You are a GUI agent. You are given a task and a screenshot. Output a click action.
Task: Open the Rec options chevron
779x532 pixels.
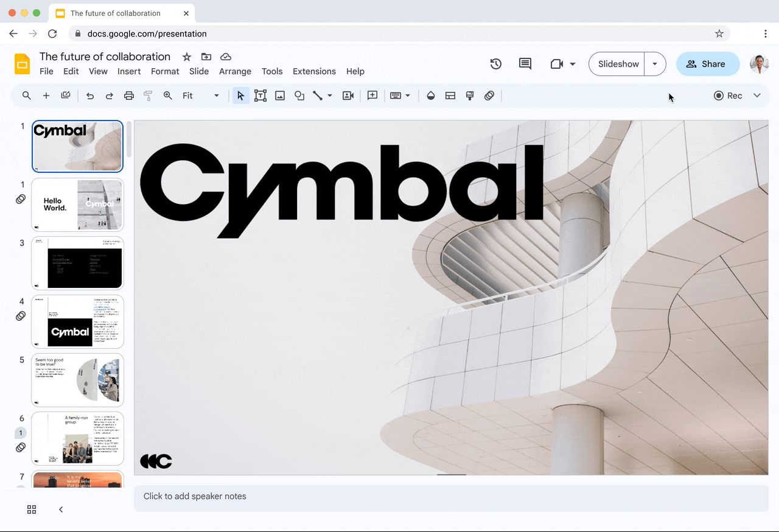pyautogui.click(x=756, y=96)
